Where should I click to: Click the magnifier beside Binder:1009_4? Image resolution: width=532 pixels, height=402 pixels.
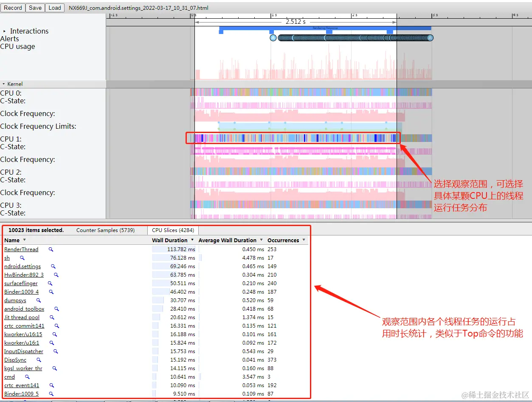click(x=51, y=292)
